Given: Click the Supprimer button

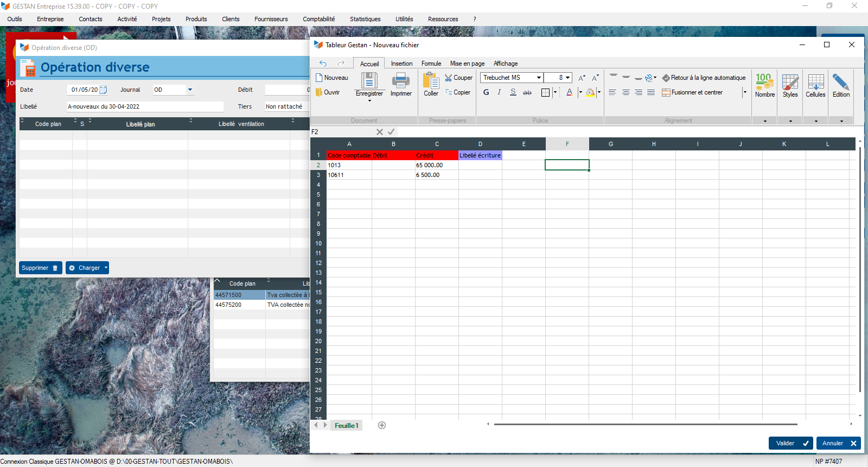Looking at the screenshot, I should tap(40, 268).
